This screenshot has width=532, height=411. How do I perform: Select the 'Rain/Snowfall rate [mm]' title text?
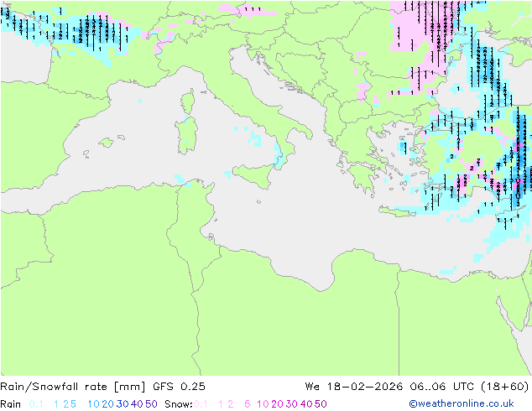tap(73, 386)
